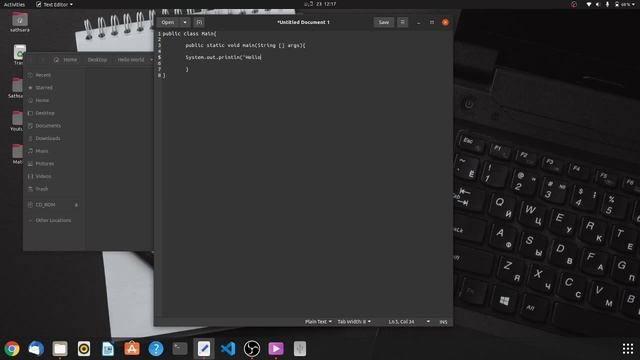The width and height of the screenshot is (640, 360).
Task: Eject the CD_ROM in Files sidebar
Action: (76, 204)
